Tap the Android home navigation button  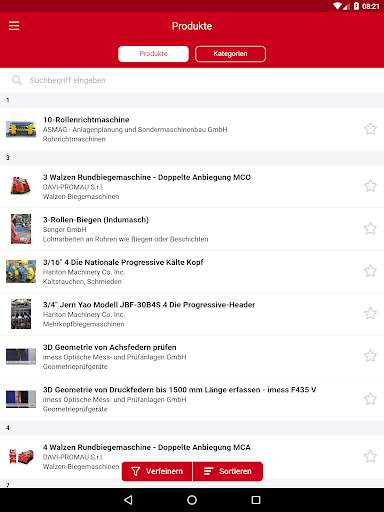(192, 500)
